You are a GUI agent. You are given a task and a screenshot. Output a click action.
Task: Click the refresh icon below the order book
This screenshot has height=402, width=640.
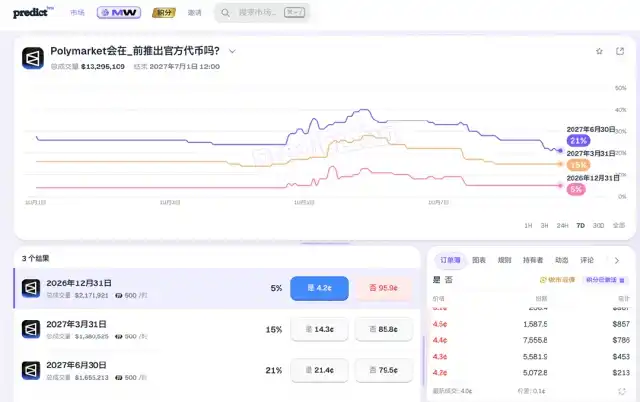coord(622,391)
